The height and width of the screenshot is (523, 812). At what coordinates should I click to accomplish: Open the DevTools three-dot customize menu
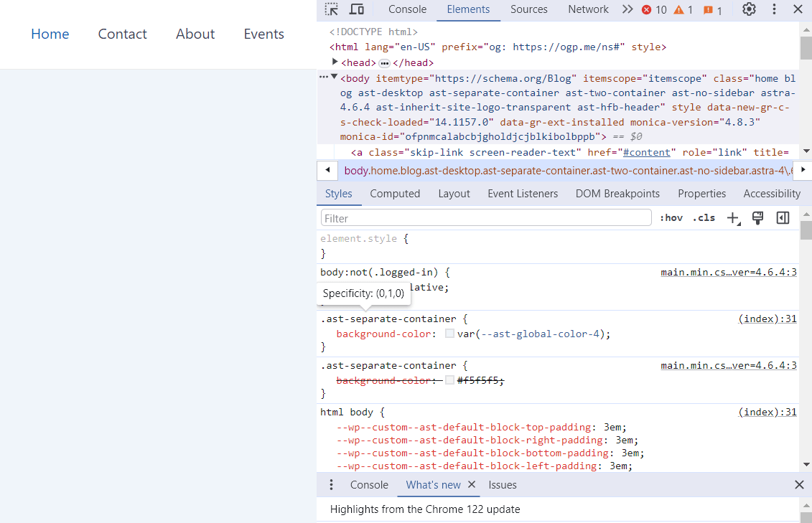[x=774, y=9]
